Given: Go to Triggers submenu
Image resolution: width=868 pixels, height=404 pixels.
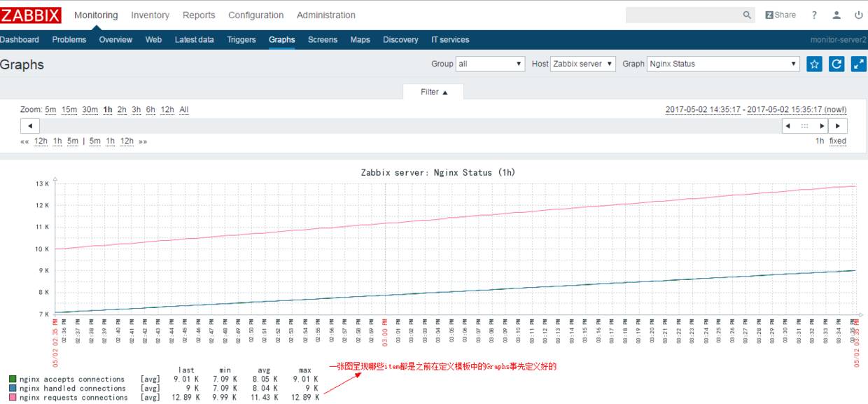Looking at the screenshot, I should pyautogui.click(x=241, y=40).
